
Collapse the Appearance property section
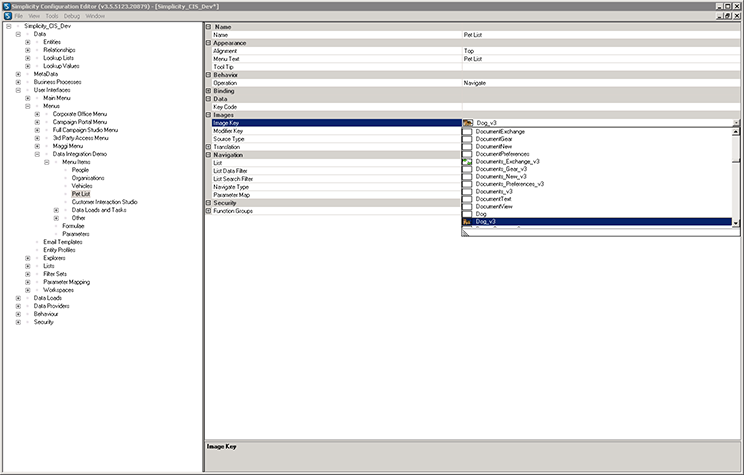pyautogui.click(x=208, y=43)
